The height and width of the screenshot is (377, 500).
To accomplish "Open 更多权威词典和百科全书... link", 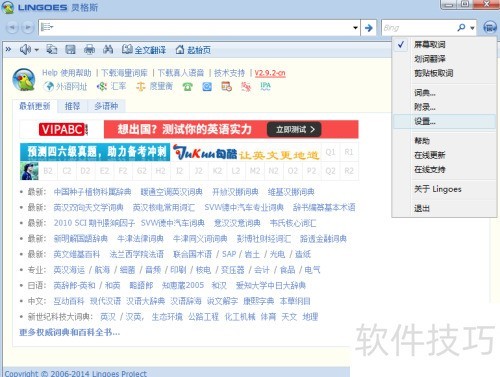I will coord(69,332).
